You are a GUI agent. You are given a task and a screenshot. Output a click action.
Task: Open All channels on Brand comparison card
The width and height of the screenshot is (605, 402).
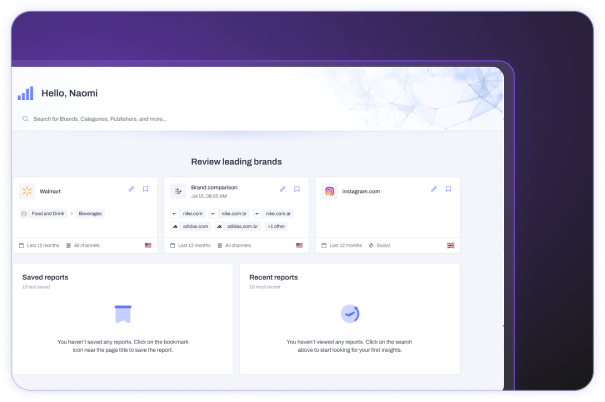pyautogui.click(x=237, y=245)
